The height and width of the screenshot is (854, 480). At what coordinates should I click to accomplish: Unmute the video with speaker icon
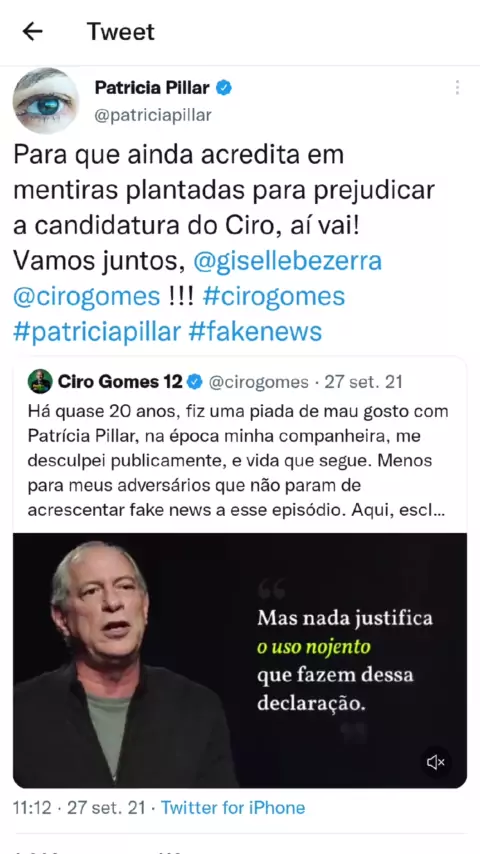click(x=436, y=762)
